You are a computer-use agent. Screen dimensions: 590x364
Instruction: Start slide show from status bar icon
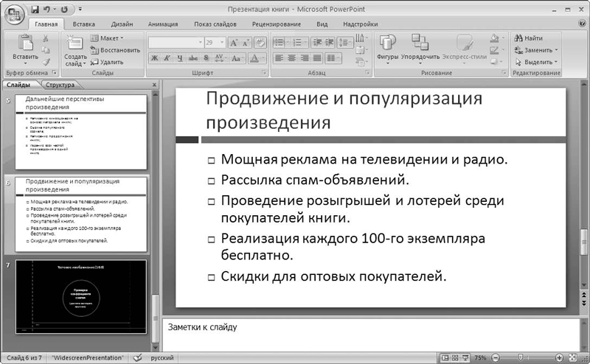pyautogui.click(x=464, y=357)
